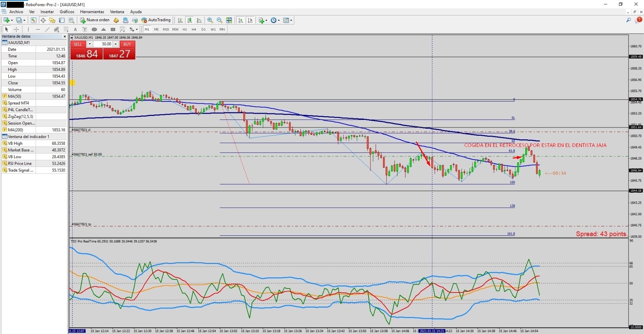Toggle the AutoTrading button
Viewport: 644px width, 334px height.
[156, 20]
